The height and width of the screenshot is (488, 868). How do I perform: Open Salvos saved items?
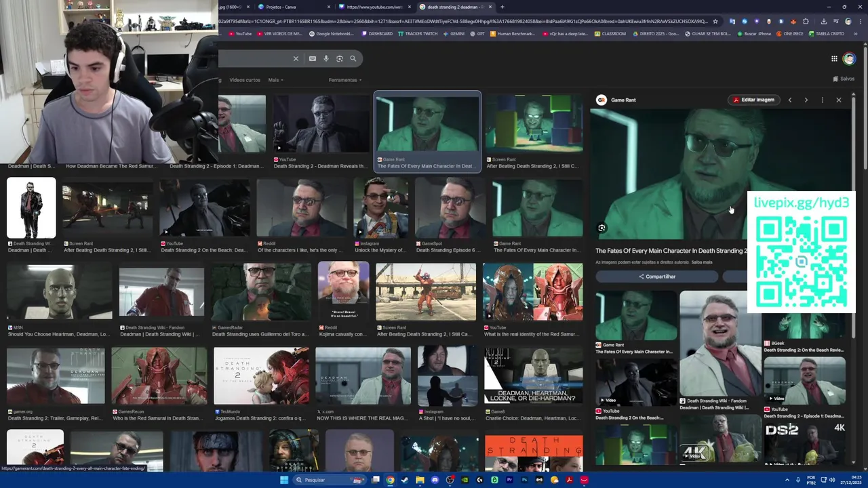pyautogui.click(x=844, y=79)
